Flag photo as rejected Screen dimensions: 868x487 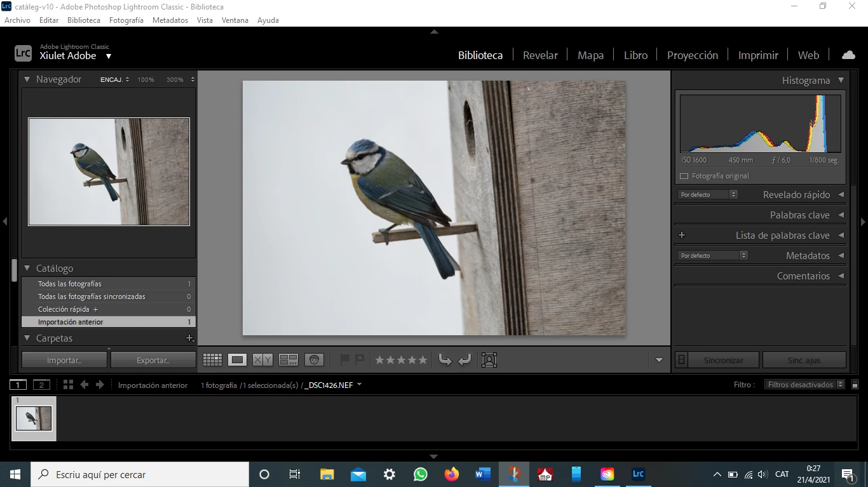coord(360,359)
